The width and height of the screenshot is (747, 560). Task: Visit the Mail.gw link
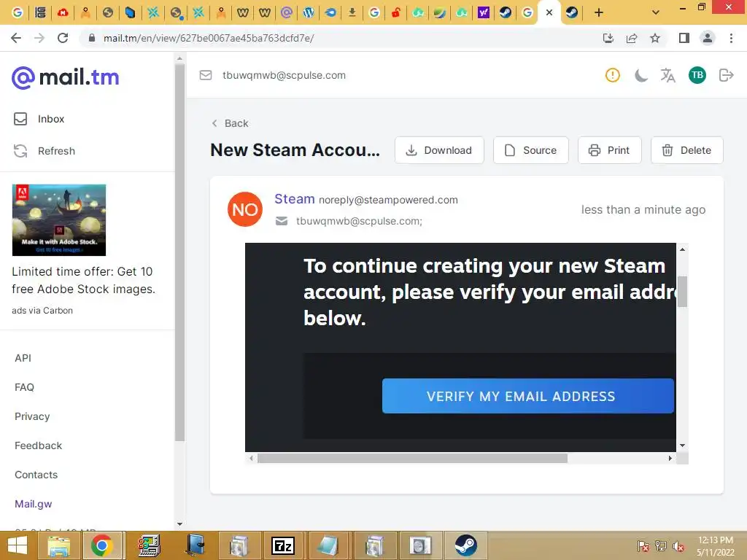tap(34, 504)
